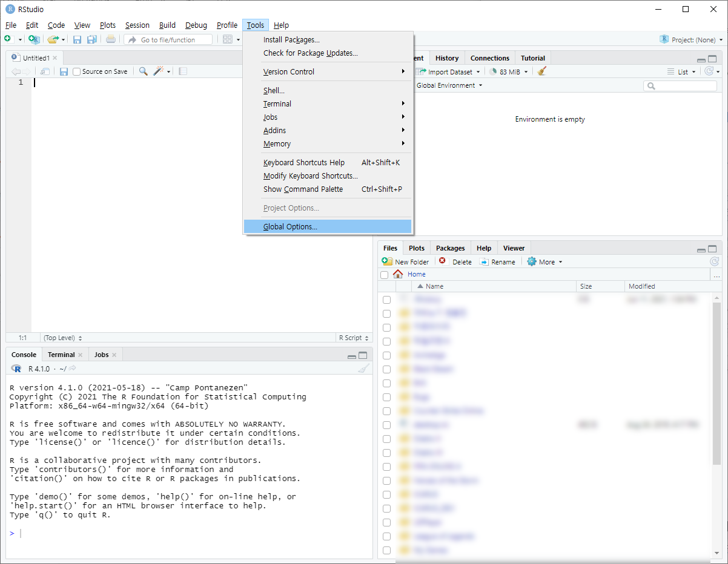View current working directory arrow in console
Screen dimensions: 728x564
click(x=73, y=369)
